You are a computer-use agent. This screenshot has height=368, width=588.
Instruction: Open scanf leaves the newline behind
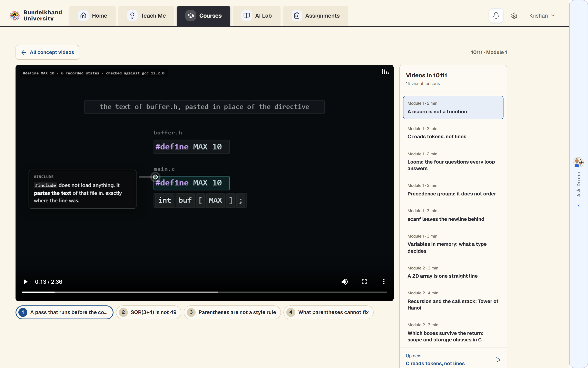pyautogui.click(x=453, y=215)
